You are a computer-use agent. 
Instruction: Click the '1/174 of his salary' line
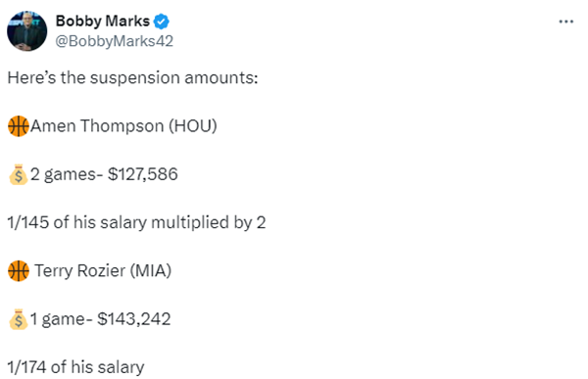click(75, 367)
